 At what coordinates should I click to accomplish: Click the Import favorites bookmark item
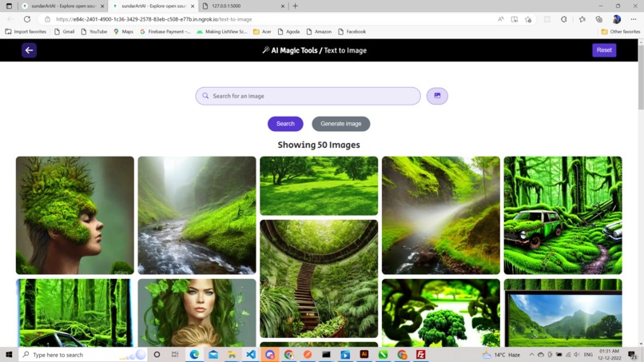[26, 31]
